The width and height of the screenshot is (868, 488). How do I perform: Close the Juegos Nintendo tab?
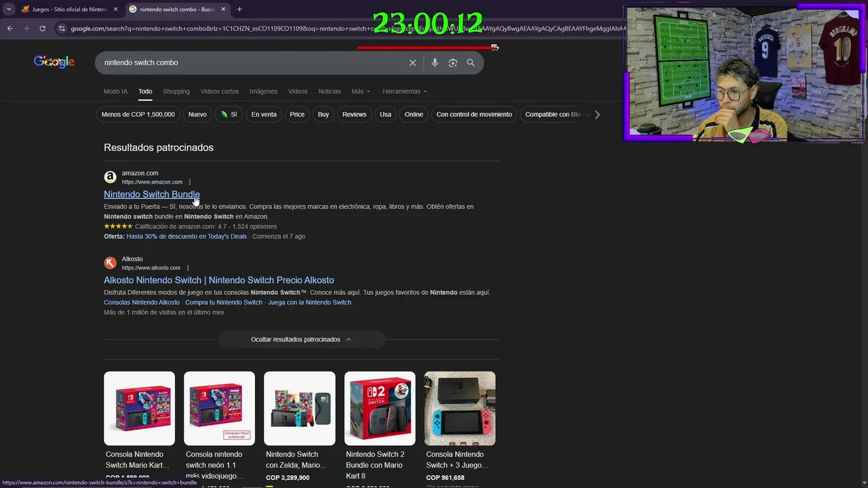tap(115, 9)
